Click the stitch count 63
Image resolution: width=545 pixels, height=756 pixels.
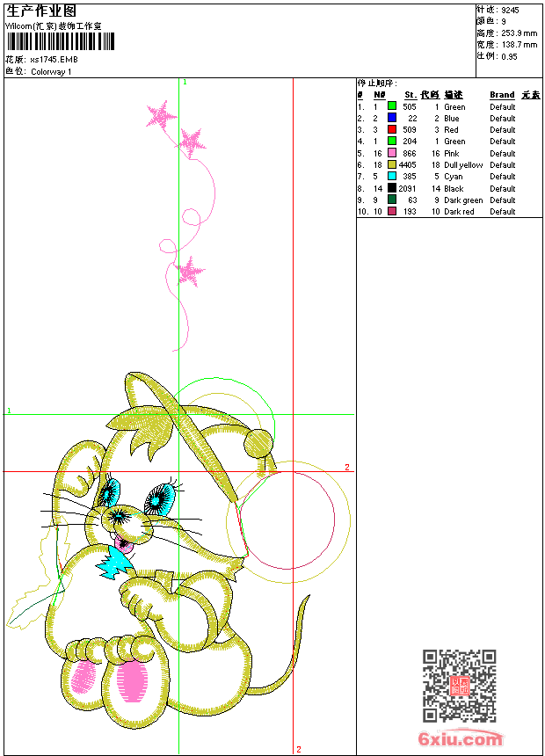pyautogui.click(x=412, y=200)
